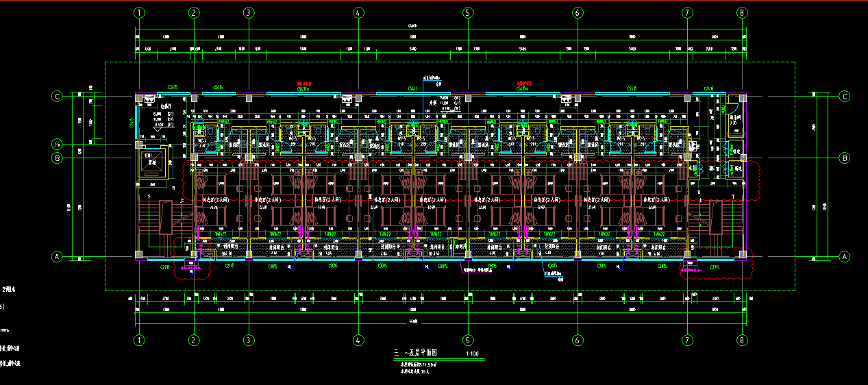Click top axis bubble number 8
Viewport: 868px width, 385px height.
point(742,12)
